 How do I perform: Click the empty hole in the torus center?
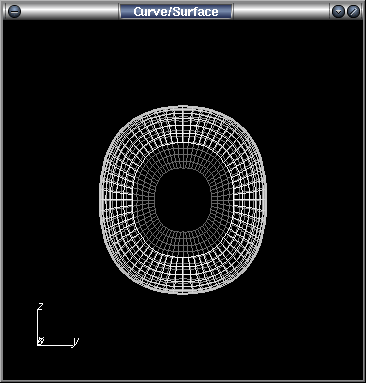[183, 200]
